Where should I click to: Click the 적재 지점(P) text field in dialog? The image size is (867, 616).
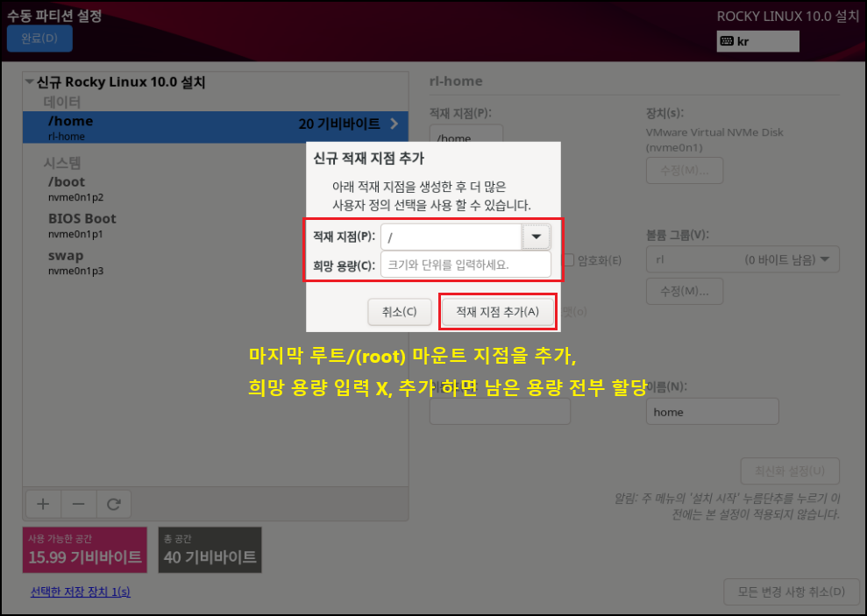451,237
